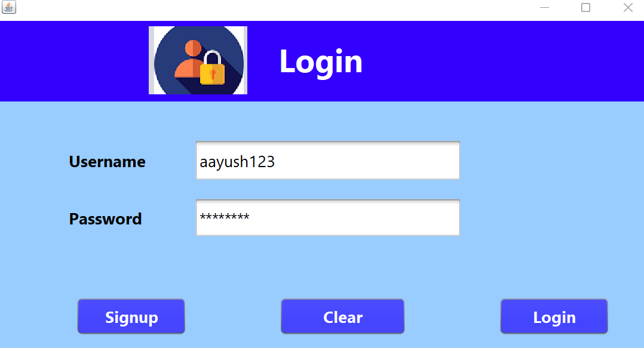
Task: Click the user-with-padlock login logo
Action: pyautogui.click(x=198, y=60)
